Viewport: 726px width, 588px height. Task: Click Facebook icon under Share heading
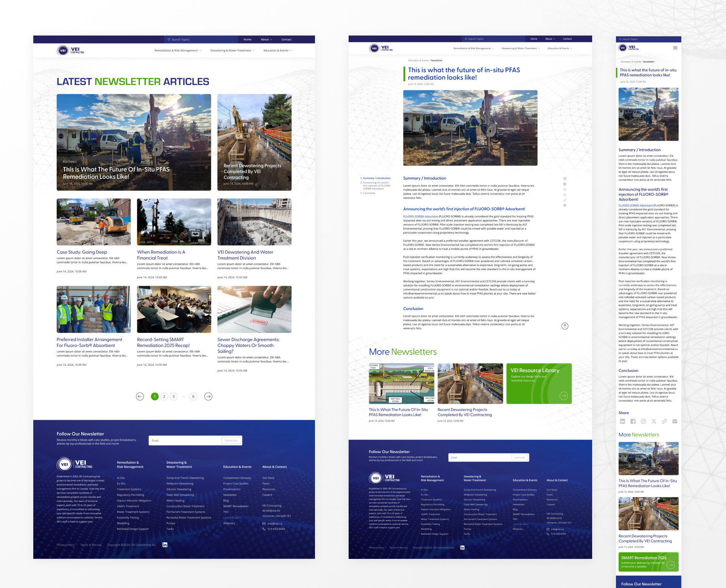[x=633, y=421]
